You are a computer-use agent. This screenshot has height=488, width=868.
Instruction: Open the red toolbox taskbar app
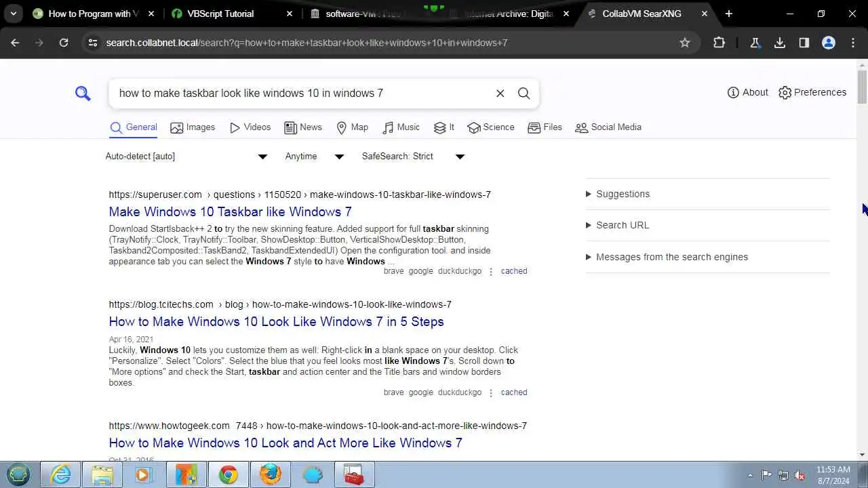(354, 474)
